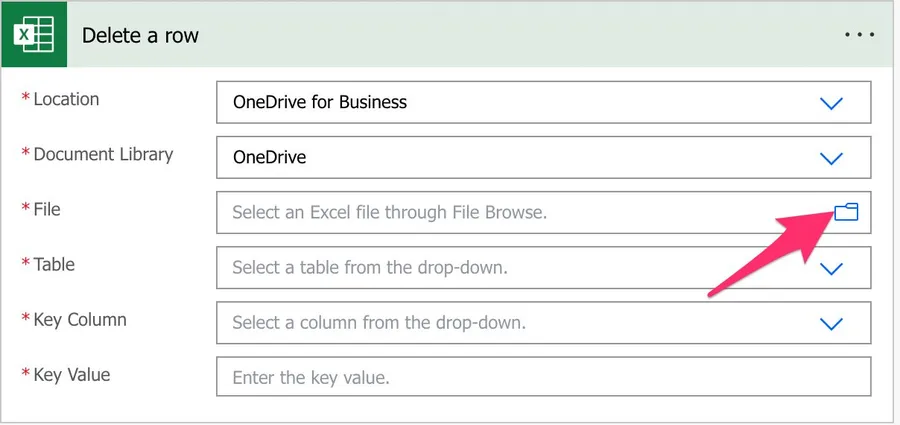Click the Key Column field label
Screen dimensions: 900x425
[x=80, y=319]
